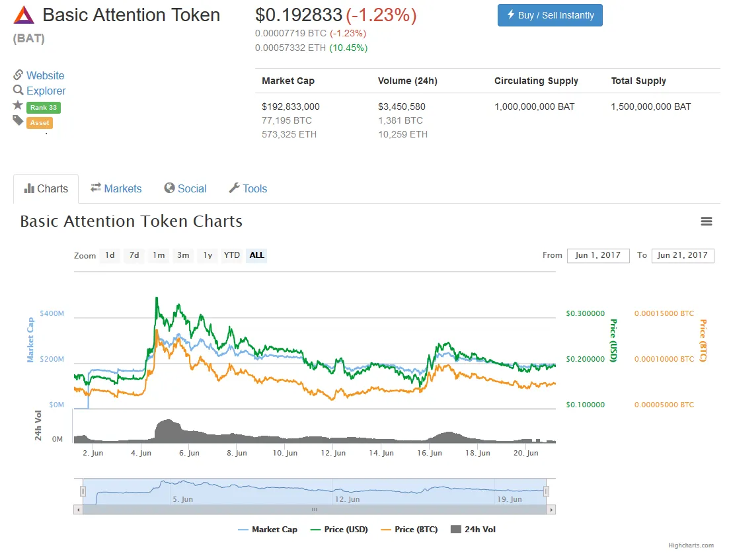This screenshot has height=560, width=729.
Task: Click the Asset tag badge
Action: point(40,123)
